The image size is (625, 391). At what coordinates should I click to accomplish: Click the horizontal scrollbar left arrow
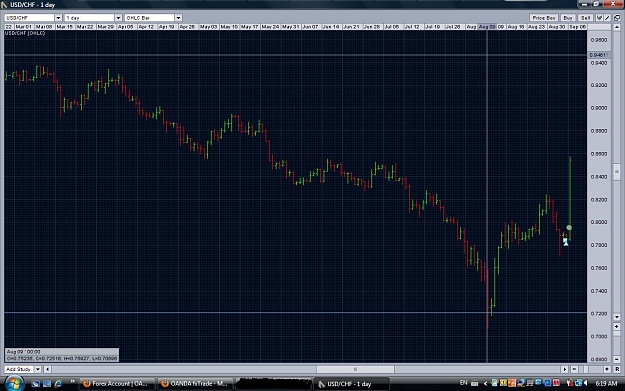tap(47, 369)
